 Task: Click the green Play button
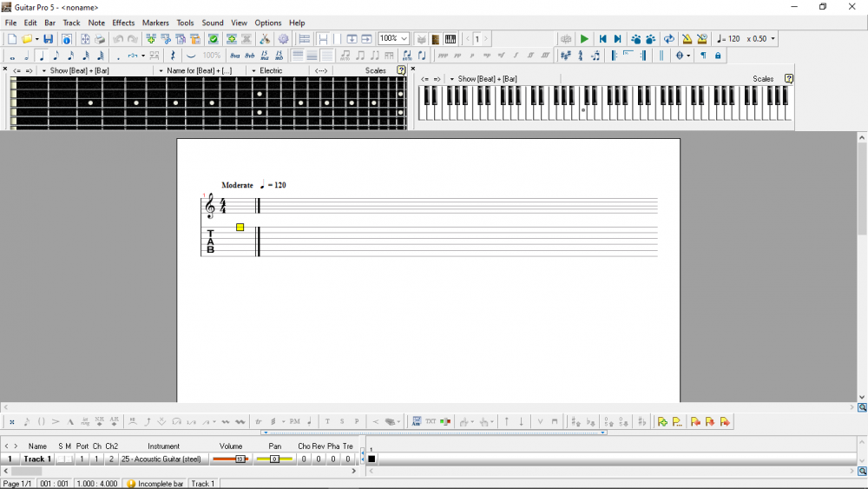(584, 39)
